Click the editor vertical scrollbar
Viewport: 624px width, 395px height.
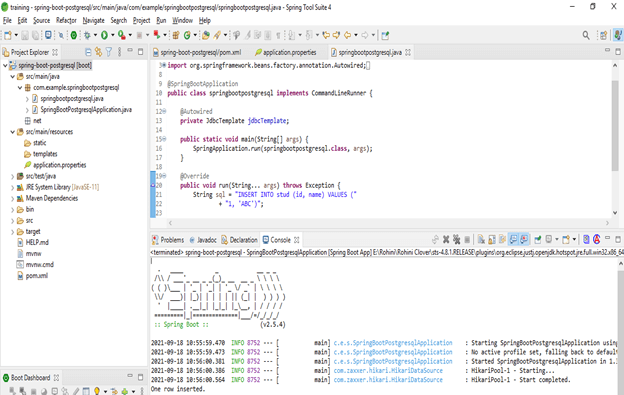point(615,125)
